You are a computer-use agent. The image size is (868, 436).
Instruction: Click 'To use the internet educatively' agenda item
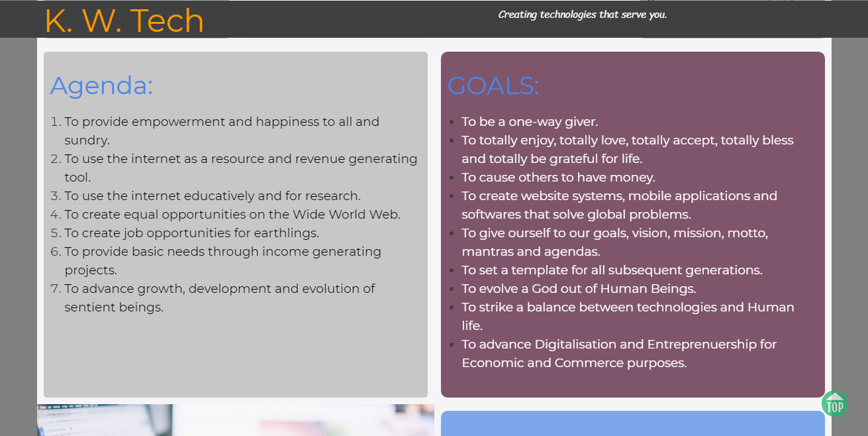(x=212, y=196)
